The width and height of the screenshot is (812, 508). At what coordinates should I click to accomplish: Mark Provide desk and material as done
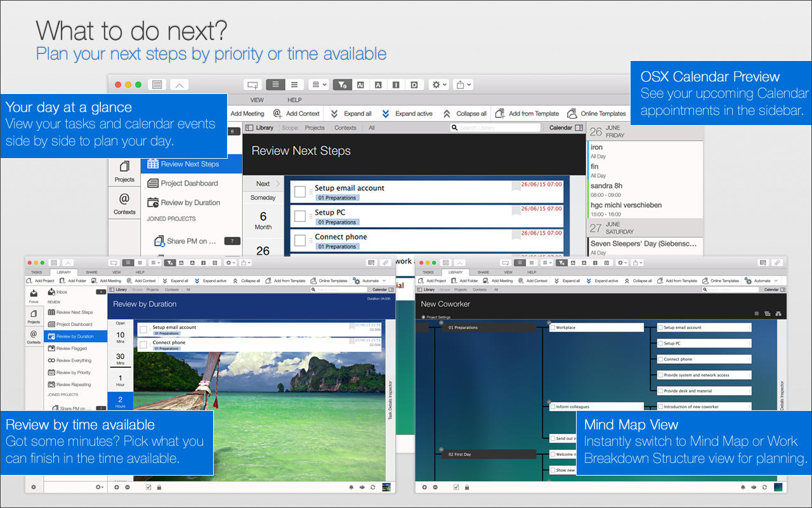[660, 391]
